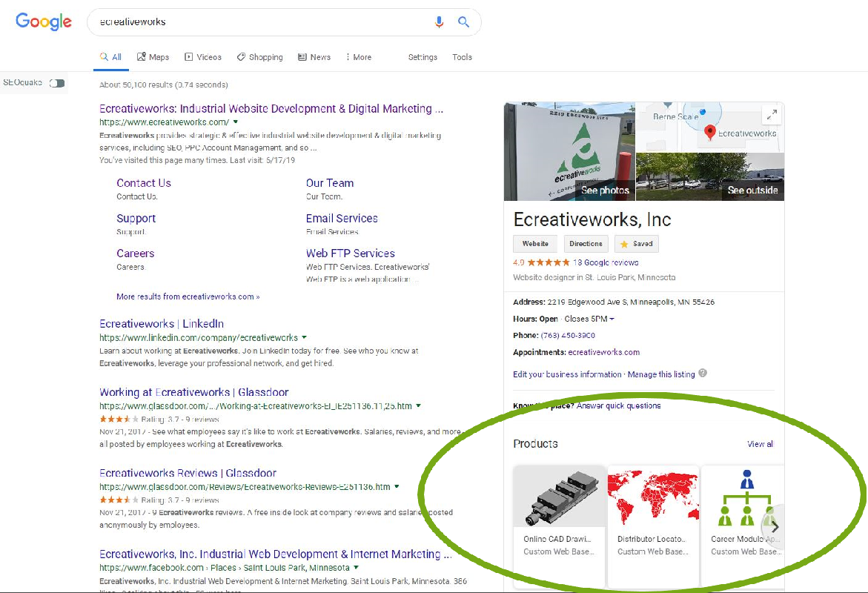The width and height of the screenshot is (868, 593).
Task: Open Ecreativeworks LinkedIn result
Action: [162, 323]
